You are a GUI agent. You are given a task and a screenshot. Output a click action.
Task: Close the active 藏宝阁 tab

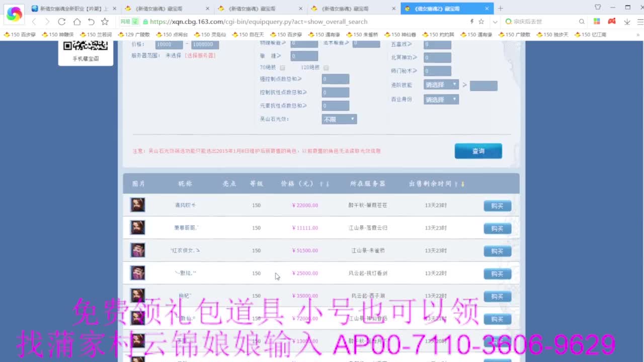coord(487,9)
